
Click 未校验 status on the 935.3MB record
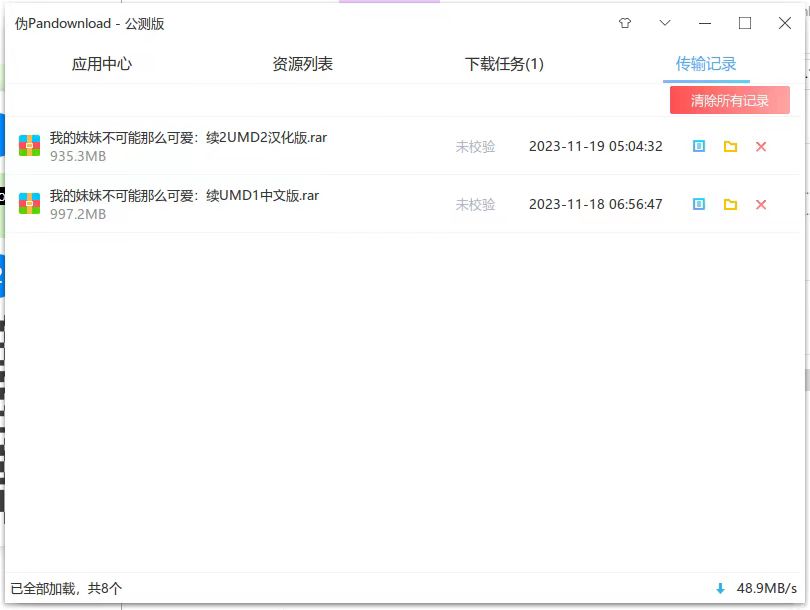click(x=475, y=146)
